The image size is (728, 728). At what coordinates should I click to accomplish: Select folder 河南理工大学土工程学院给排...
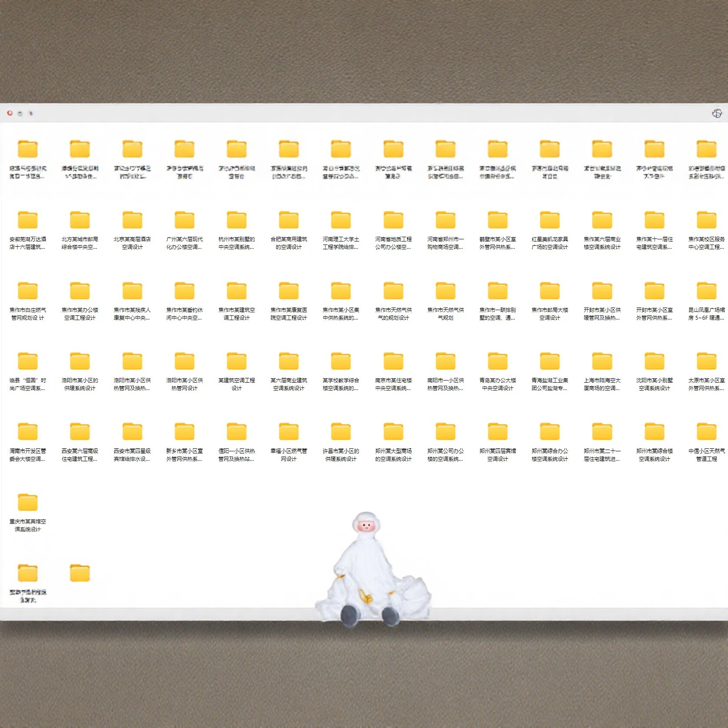(341, 220)
